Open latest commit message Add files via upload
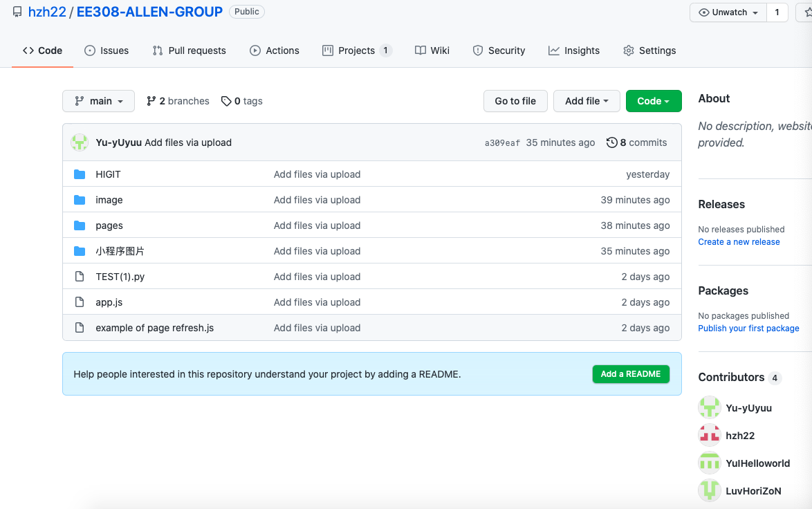Screen dimensions: 812x509 coord(188,142)
